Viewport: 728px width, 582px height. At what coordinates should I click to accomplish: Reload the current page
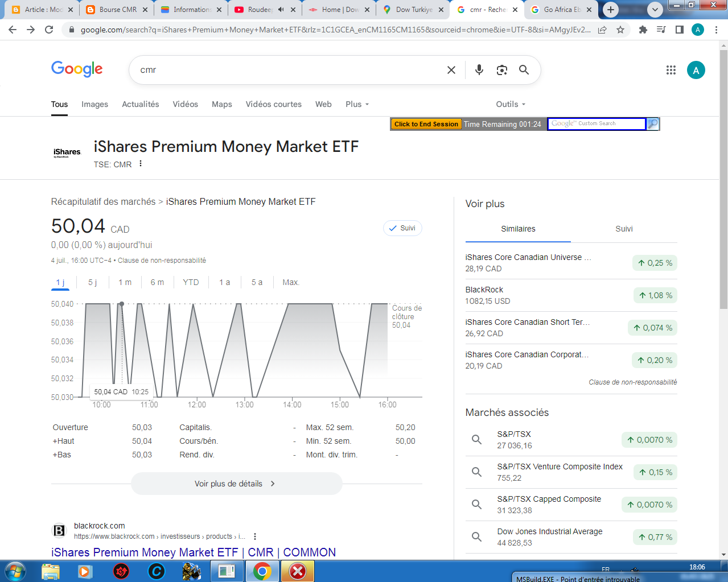click(x=49, y=30)
